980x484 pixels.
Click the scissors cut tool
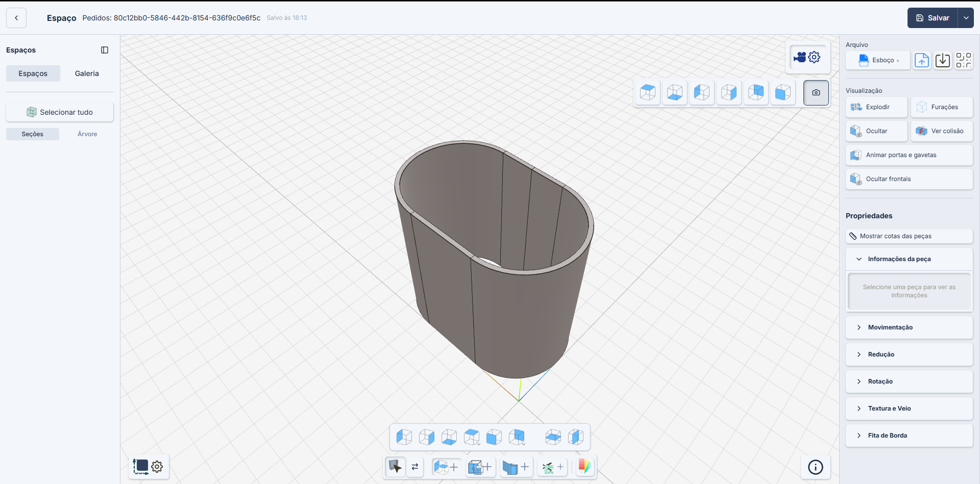[x=553, y=467]
